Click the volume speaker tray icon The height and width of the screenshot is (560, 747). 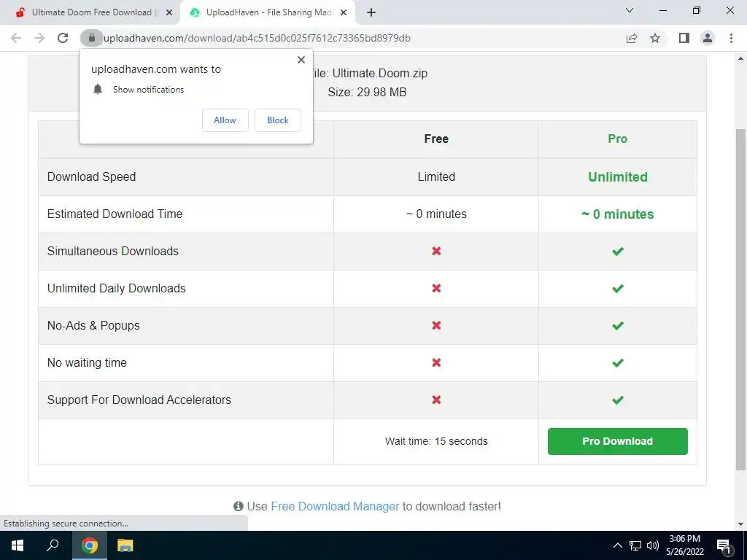pos(653,545)
